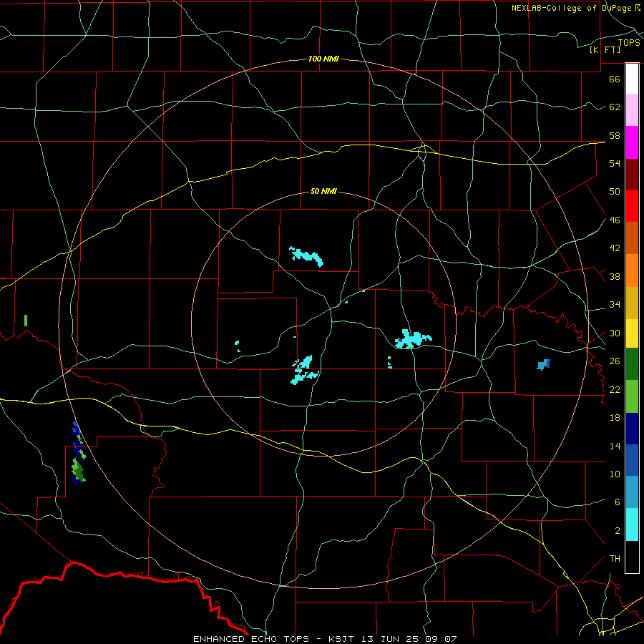Viewport: 644px width, 644px height.
Task: Click the 50 NMI range ring label
Action: (x=323, y=191)
